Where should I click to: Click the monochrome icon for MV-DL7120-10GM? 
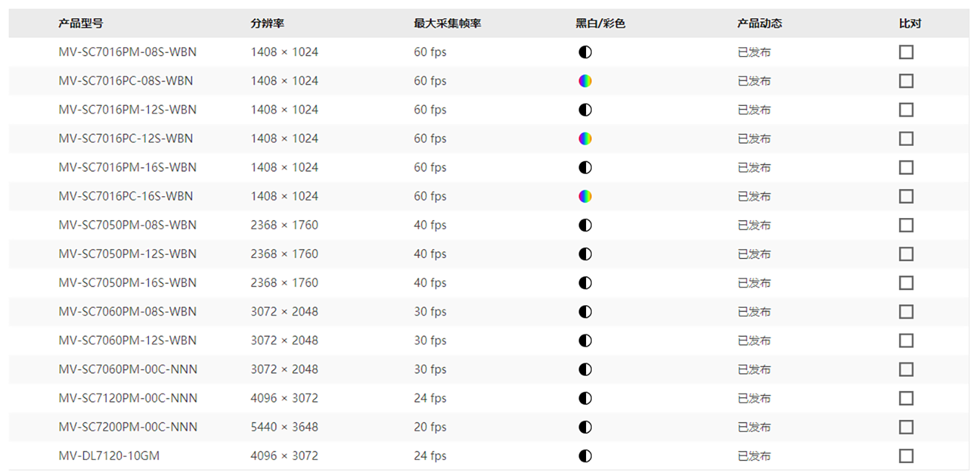pyautogui.click(x=585, y=456)
